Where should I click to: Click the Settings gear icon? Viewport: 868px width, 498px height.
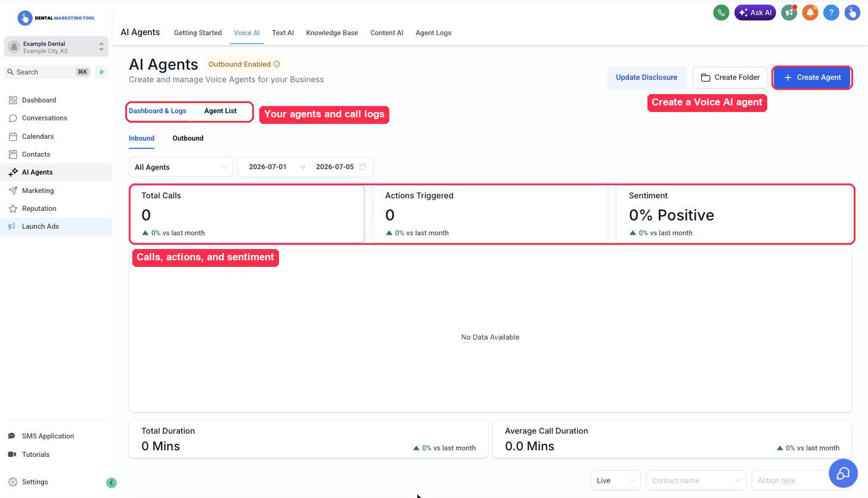12,482
